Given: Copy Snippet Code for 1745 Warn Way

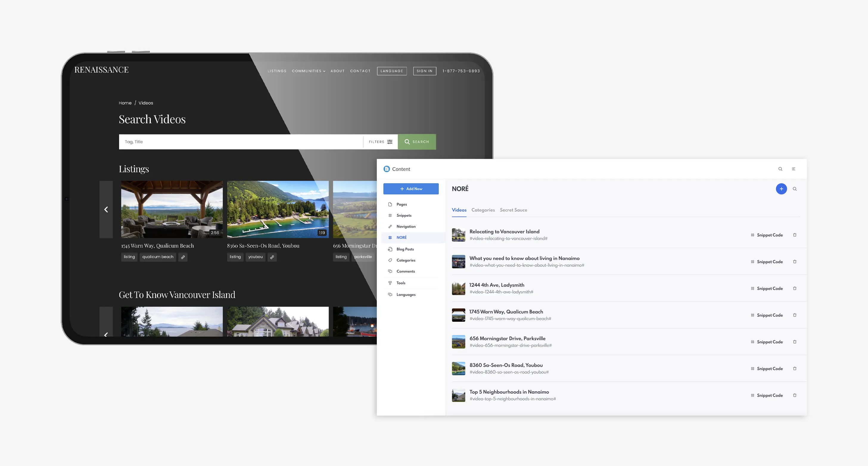Looking at the screenshot, I should pyautogui.click(x=767, y=315).
